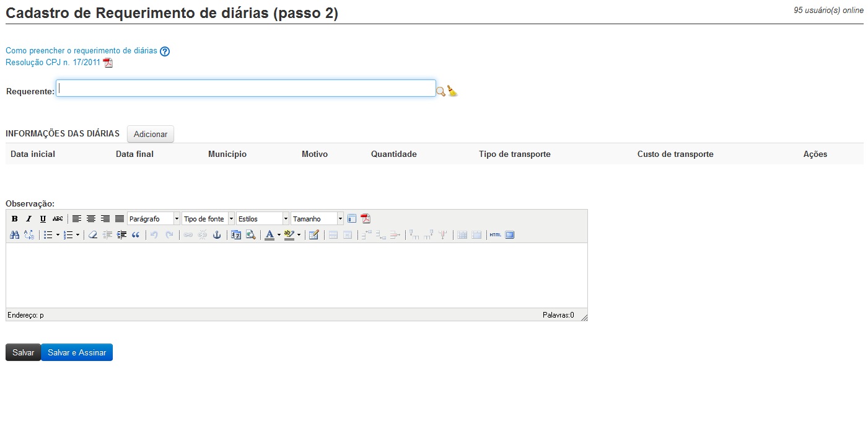The image size is (868, 423).
Task: Open the table row properties icon
Action: click(x=333, y=235)
